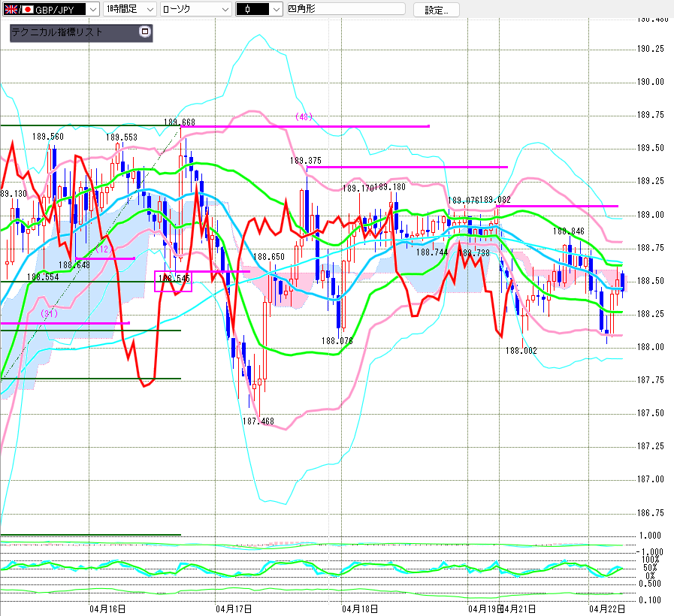Click the 04月18日 date axis label
The width and height of the screenshot is (674, 616).
tap(360, 608)
